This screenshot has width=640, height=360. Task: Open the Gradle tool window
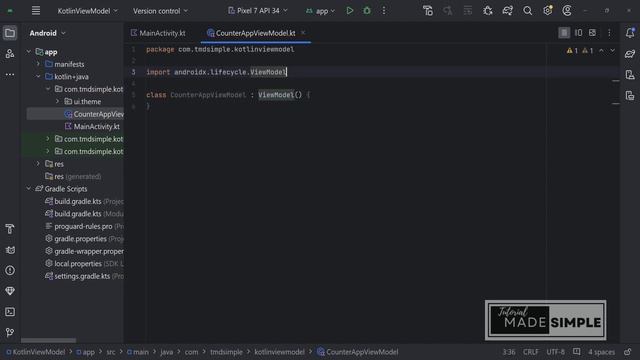[630, 54]
